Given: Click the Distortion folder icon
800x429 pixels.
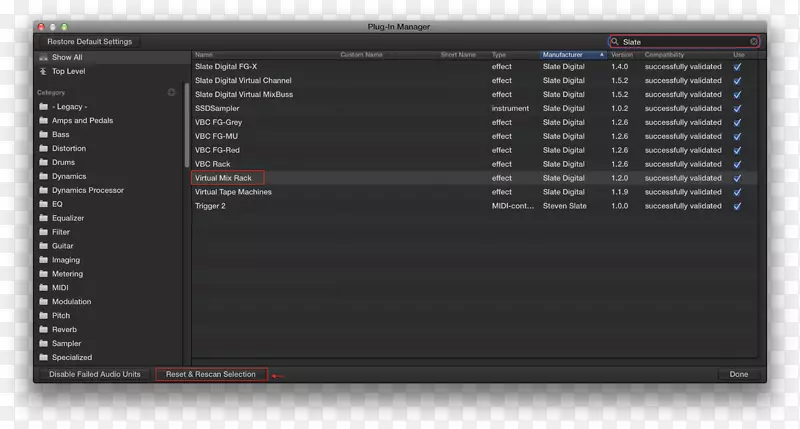Looking at the screenshot, I should pyautogui.click(x=44, y=148).
